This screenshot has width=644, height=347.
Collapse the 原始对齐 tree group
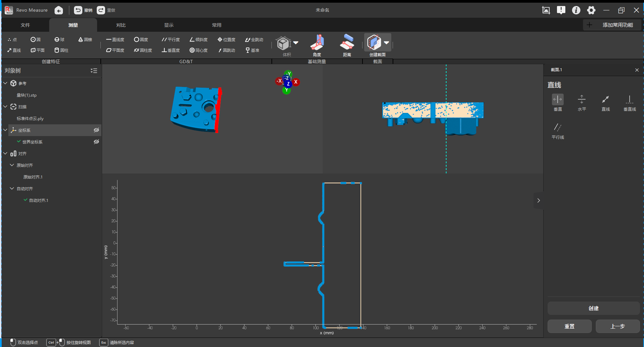[x=12, y=165]
